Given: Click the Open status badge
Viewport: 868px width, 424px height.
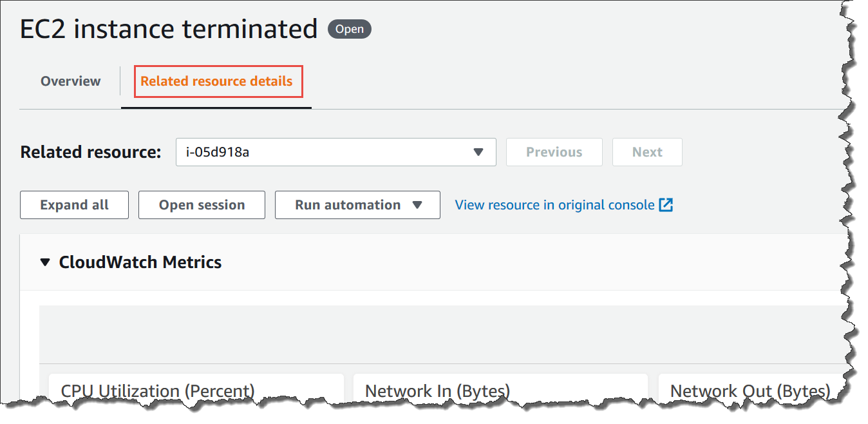Looking at the screenshot, I should (349, 29).
